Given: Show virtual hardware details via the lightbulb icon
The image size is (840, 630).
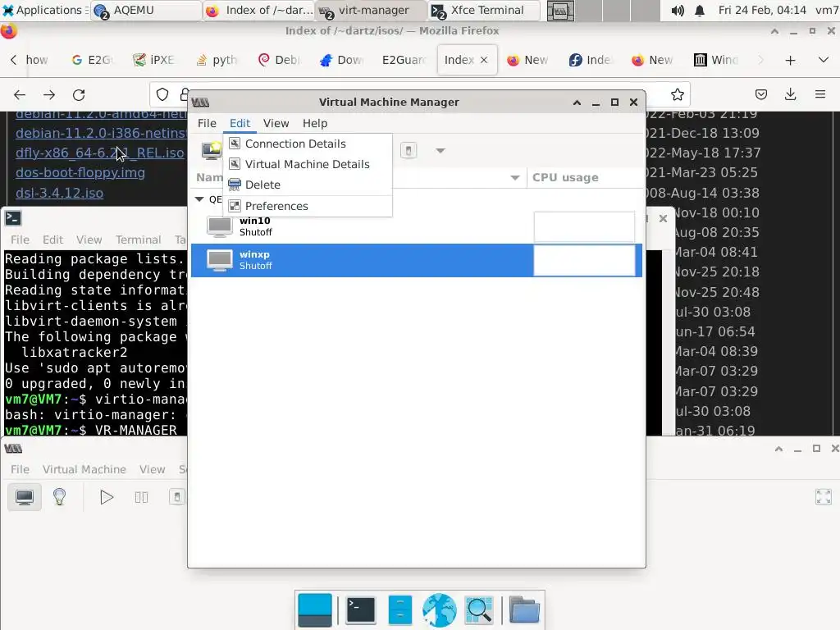Looking at the screenshot, I should pos(59,497).
